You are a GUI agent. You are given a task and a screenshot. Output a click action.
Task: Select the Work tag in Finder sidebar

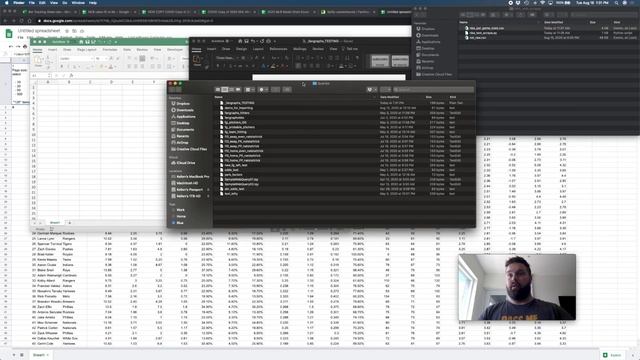[178, 210]
